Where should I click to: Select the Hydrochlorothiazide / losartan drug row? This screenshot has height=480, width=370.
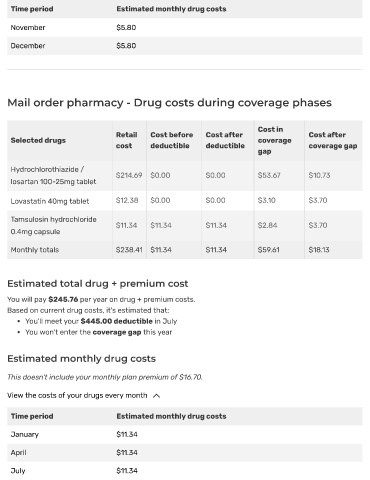185,176
